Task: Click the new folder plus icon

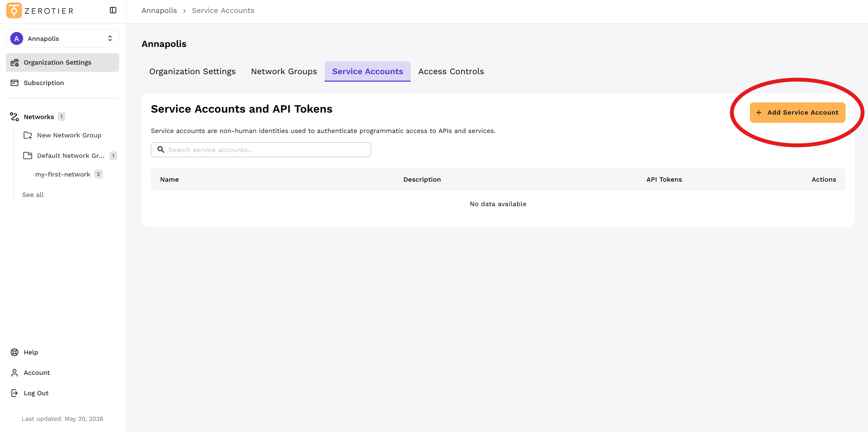Action: point(28,135)
